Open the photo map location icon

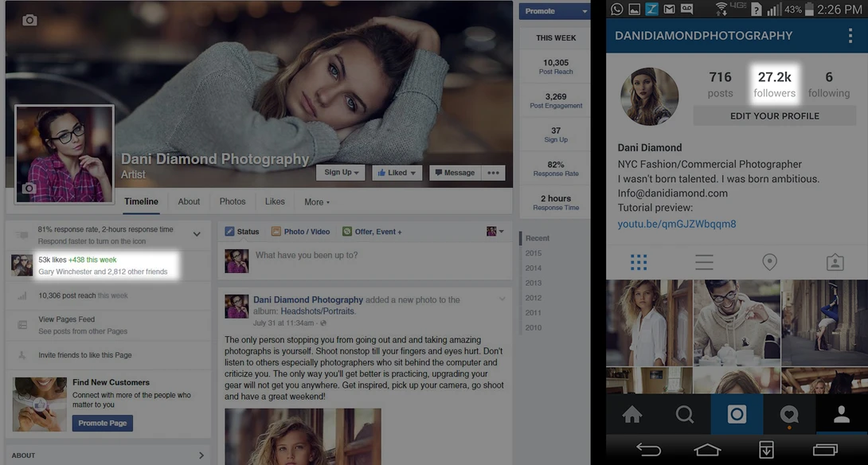tap(769, 262)
